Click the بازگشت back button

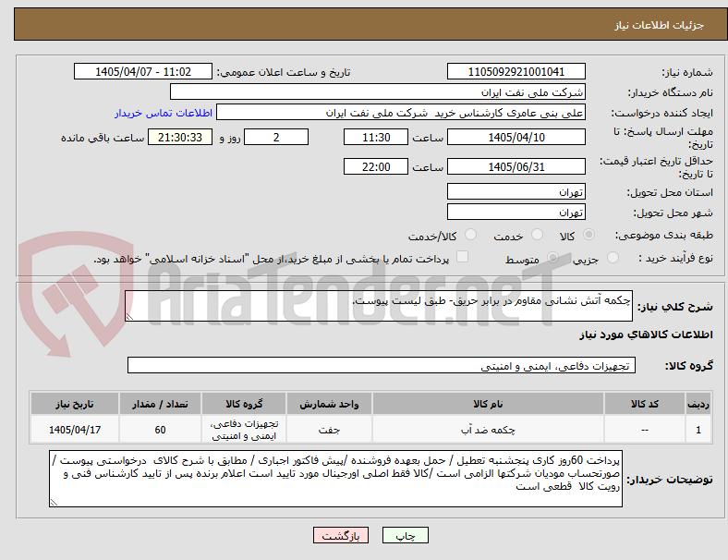coord(341,535)
